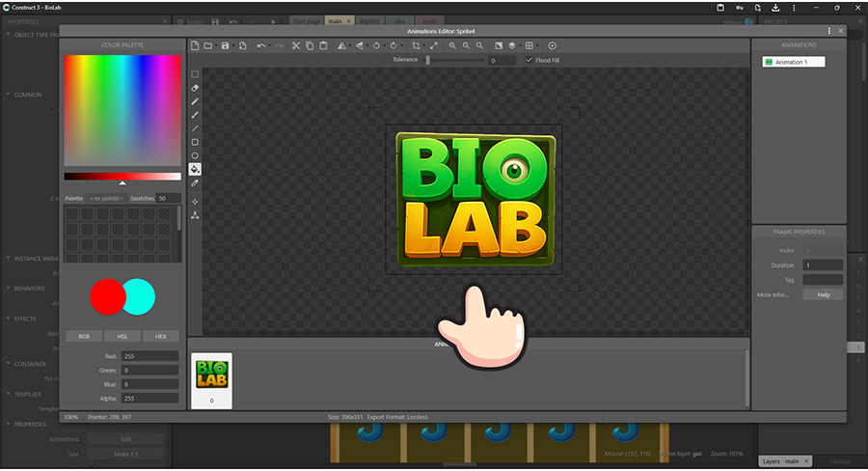
Task: Activate the Fill bucket tool
Action: pyautogui.click(x=195, y=169)
